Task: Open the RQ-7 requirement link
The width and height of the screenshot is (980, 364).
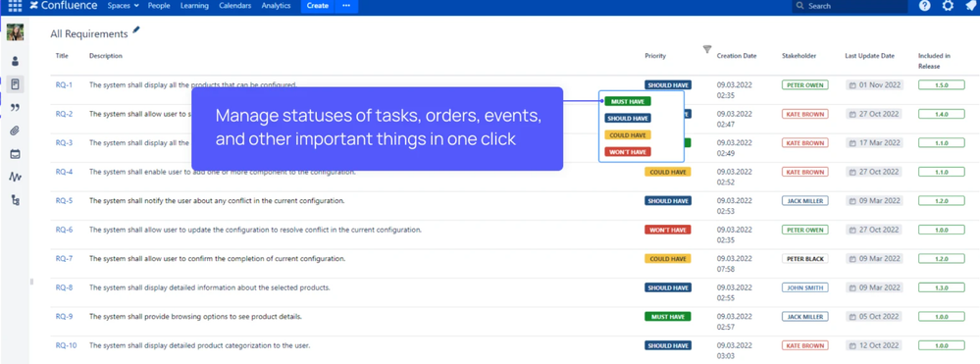Action: (x=64, y=259)
